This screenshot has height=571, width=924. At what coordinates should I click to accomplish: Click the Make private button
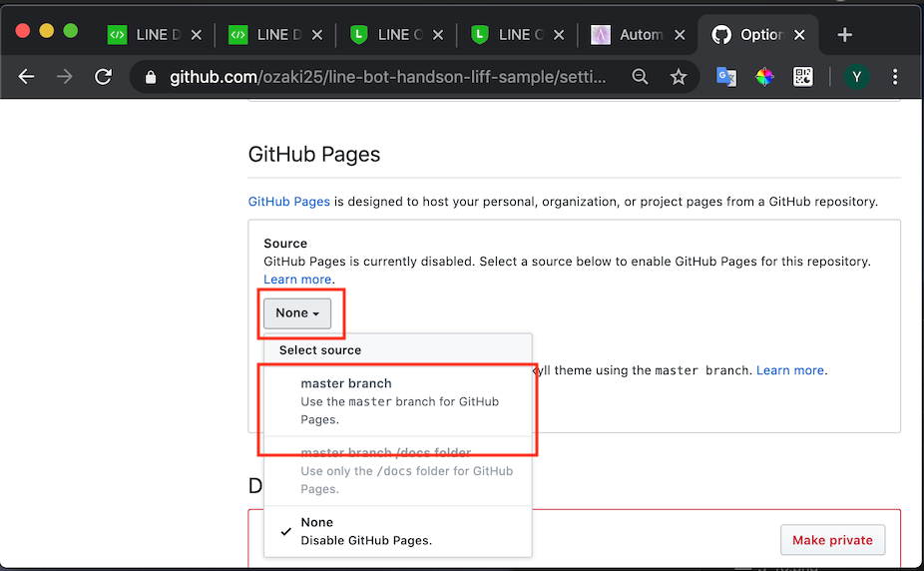pos(832,540)
